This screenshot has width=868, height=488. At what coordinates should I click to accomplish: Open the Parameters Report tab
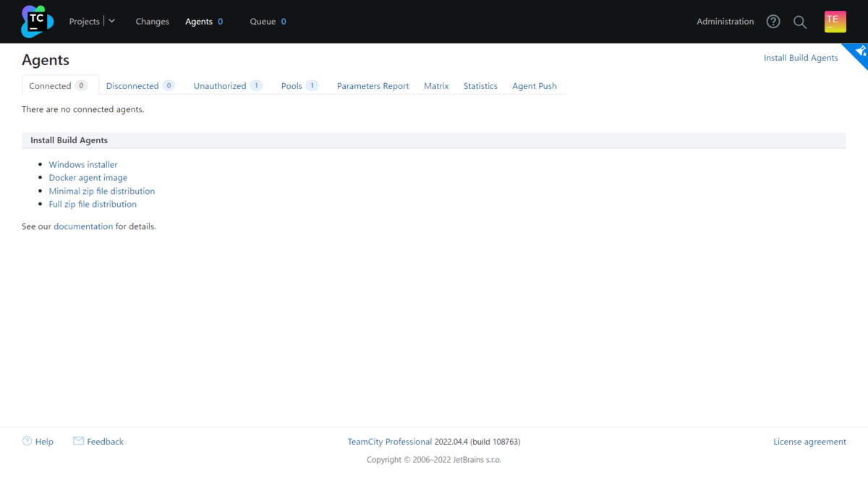373,86
